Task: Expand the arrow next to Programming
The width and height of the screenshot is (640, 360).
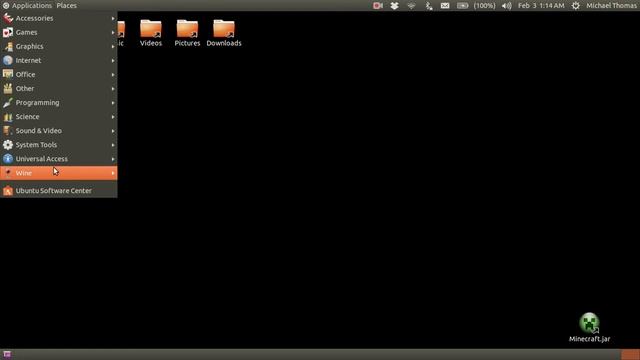Action: 113,103
